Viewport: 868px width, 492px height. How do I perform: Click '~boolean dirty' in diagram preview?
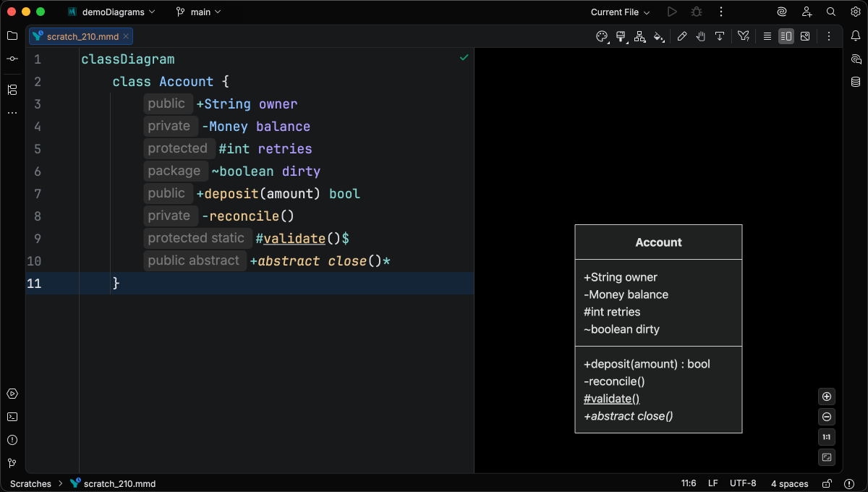[x=621, y=329]
